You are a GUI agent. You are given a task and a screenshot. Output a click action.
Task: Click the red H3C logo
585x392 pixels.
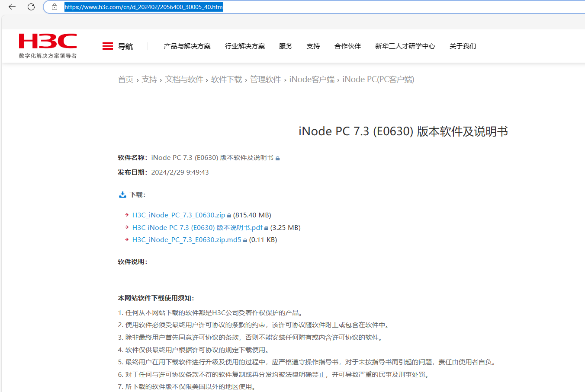[x=48, y=41]
